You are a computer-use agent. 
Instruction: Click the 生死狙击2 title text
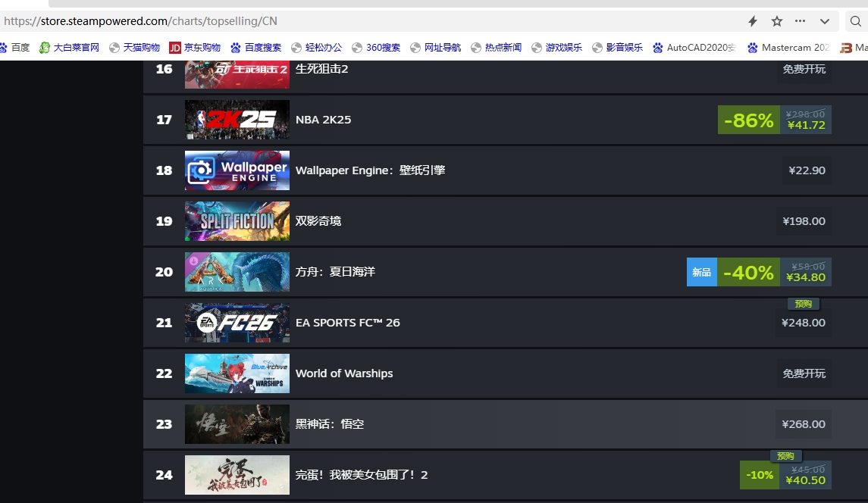pos(321,69)
